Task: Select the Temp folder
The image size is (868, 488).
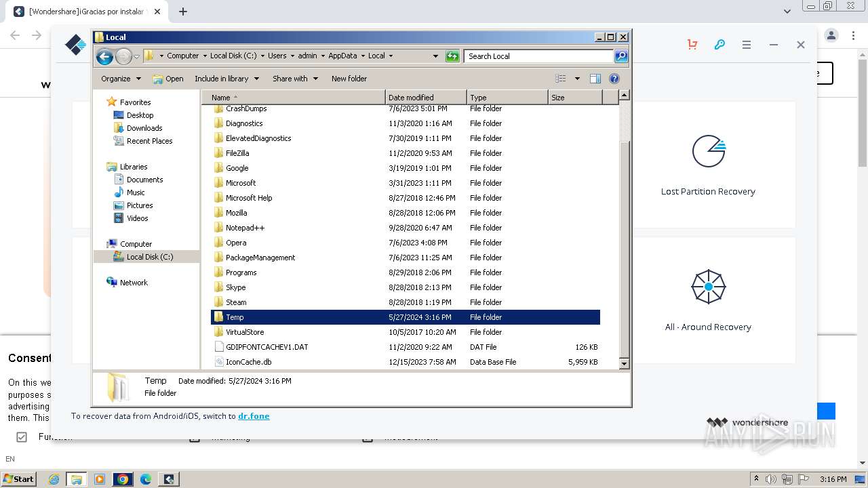Action: [406, 317]
